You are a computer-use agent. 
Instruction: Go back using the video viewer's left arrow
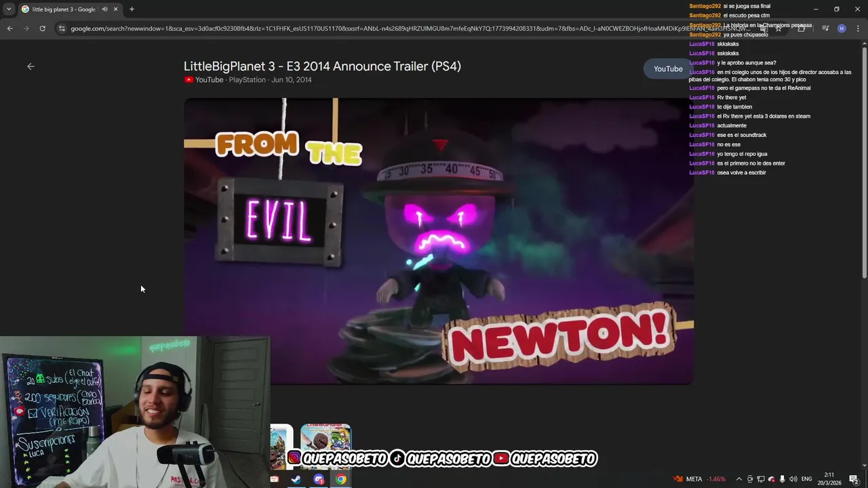point(31,66)
